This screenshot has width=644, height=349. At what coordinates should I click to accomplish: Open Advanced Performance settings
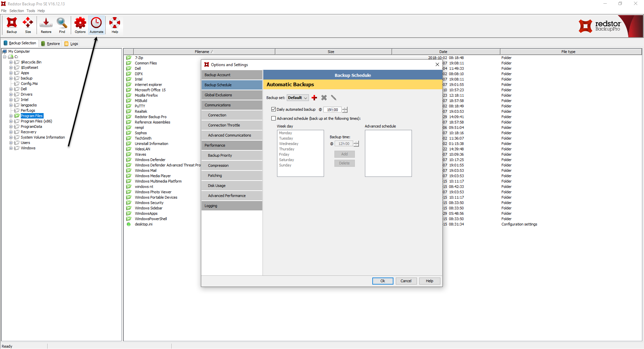pos(232,196)
